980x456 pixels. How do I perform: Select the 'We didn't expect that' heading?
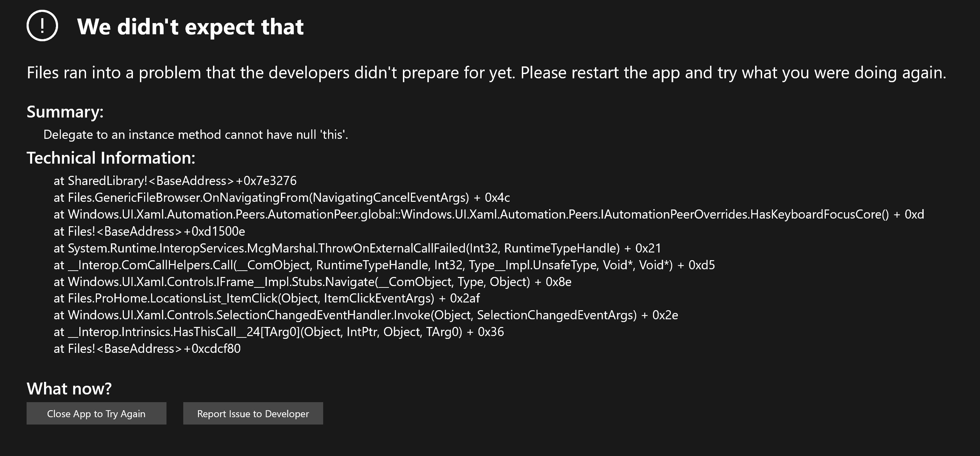tap(190, 27)
